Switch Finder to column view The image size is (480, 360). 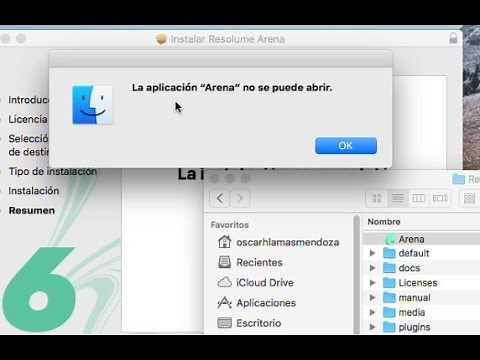point(419,198)
